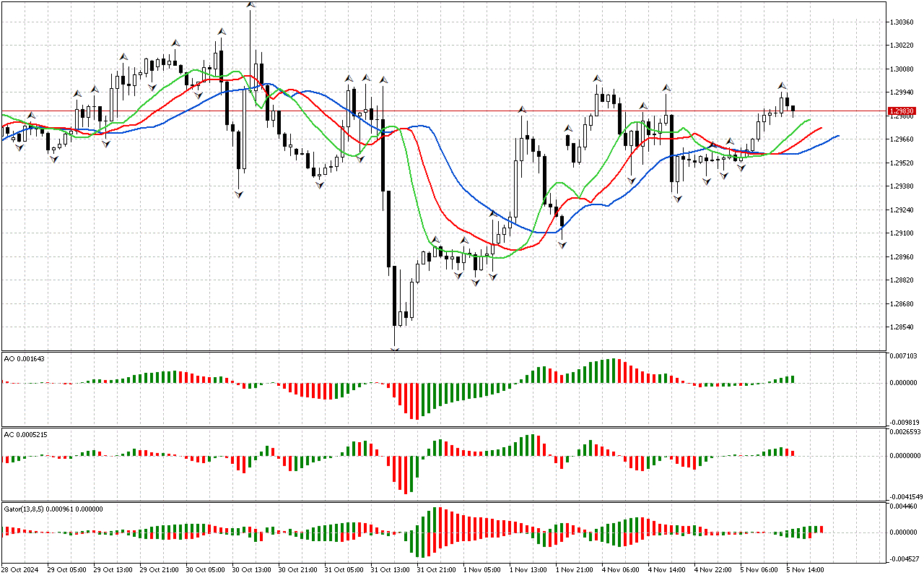Select the red current price tag 1.29830
924x578 pixels.
[x=902, y=111]
